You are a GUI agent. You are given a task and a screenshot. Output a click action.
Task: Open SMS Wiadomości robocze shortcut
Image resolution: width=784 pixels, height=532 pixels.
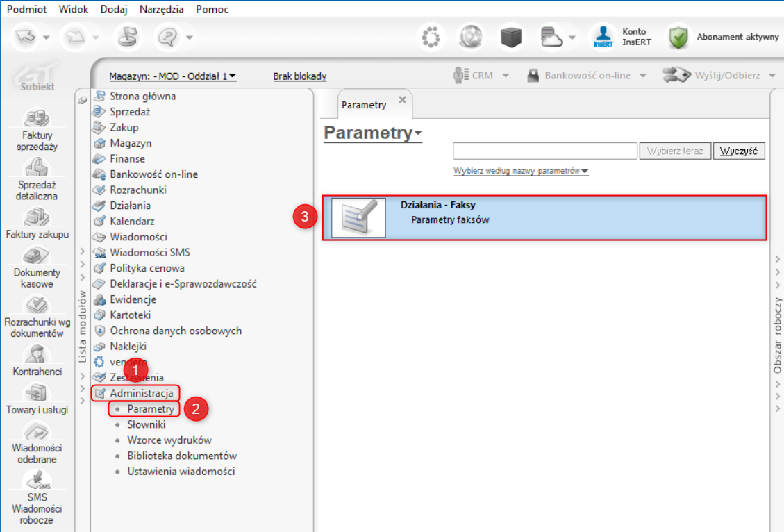(x=37, y=499)
